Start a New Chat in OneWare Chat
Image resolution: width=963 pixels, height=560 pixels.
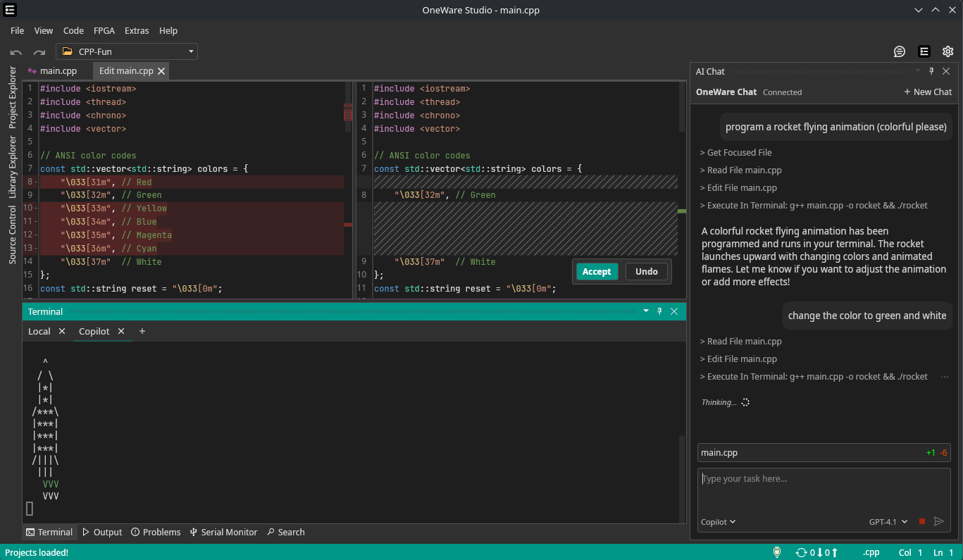pos(928,92)
